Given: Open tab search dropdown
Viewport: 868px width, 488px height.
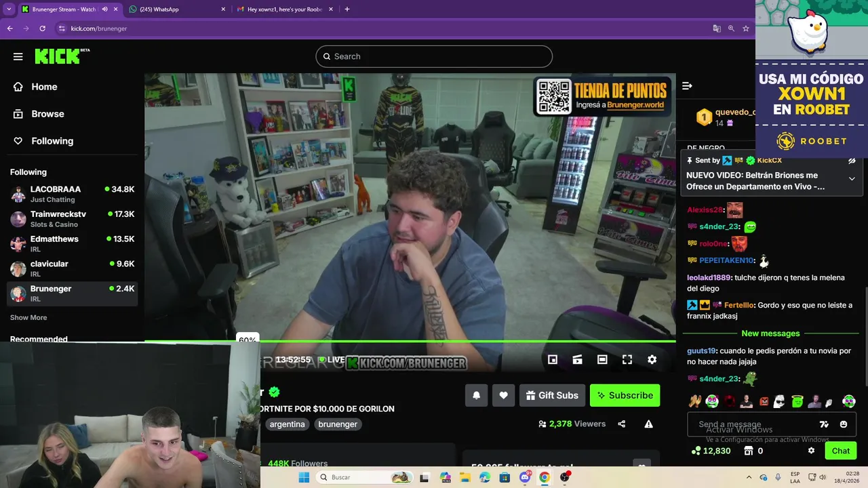Looking at the screenshot, I should [x=9, y=9].
